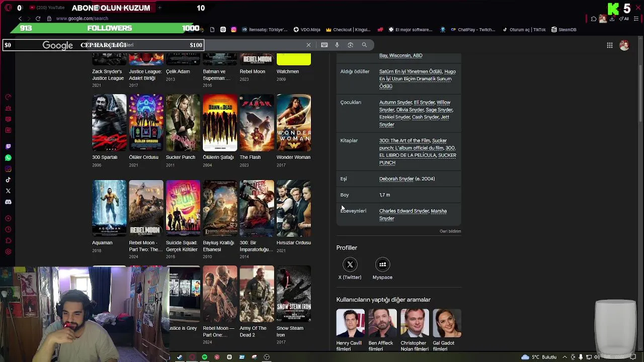Open the Wonder Woman poster
644x362 pixels.
pyautogui.click(x=294, y=123)
